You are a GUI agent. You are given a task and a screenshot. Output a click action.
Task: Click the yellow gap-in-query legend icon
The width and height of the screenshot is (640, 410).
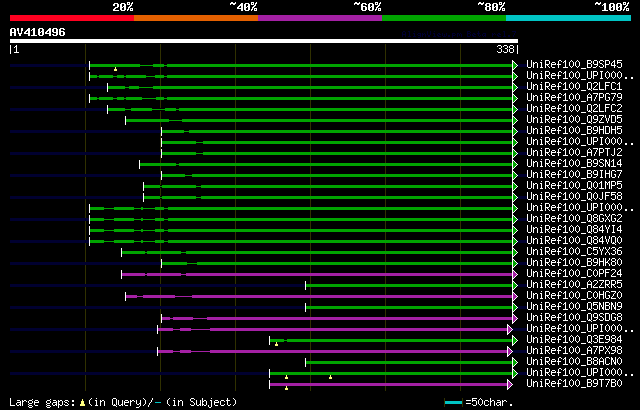point(82,403)
